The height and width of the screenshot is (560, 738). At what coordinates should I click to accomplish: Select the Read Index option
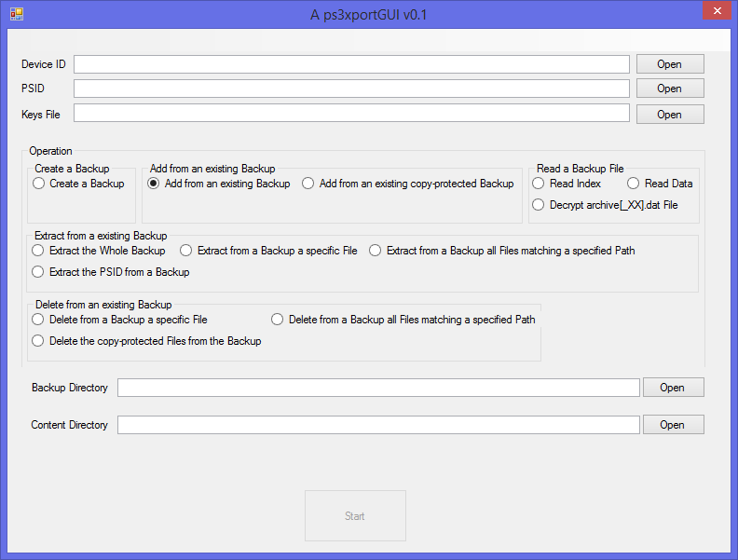[539, 184]
